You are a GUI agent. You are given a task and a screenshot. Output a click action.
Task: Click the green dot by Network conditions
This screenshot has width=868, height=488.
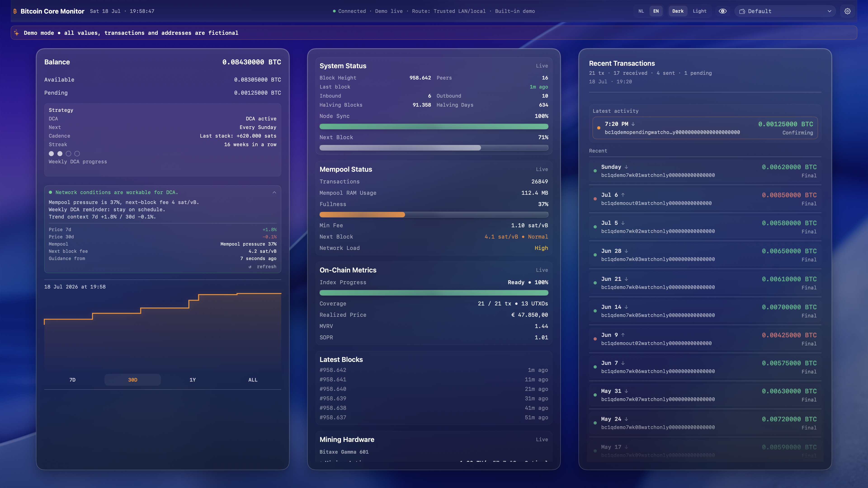point(51,192)
